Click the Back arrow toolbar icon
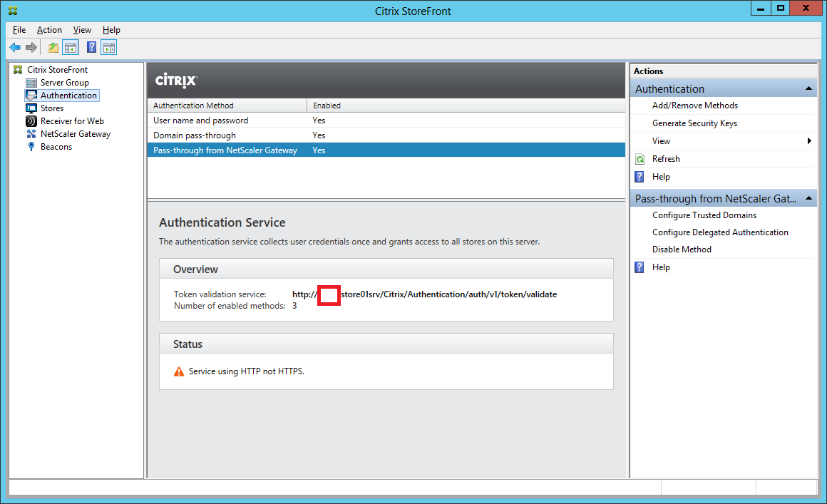 (x=15, y=48)
